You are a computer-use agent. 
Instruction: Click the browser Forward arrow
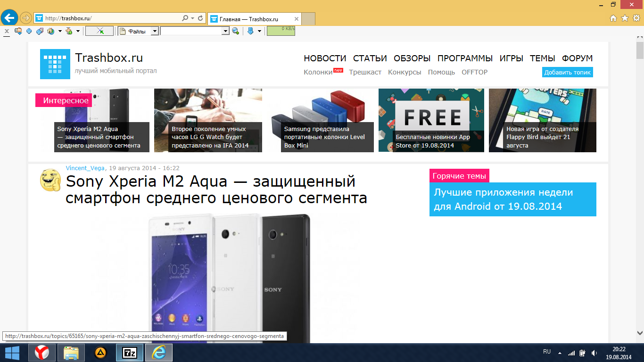pyautogui.click(x=26, y=18)
